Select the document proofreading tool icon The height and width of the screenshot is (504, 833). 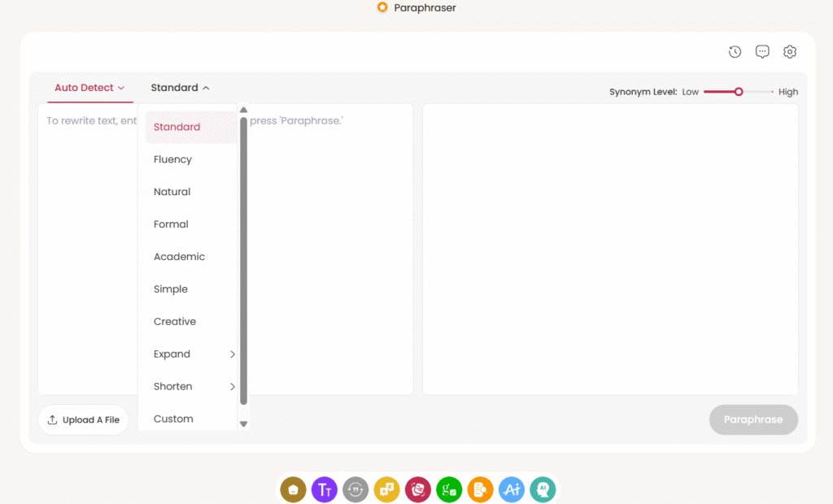coord(480,489)
